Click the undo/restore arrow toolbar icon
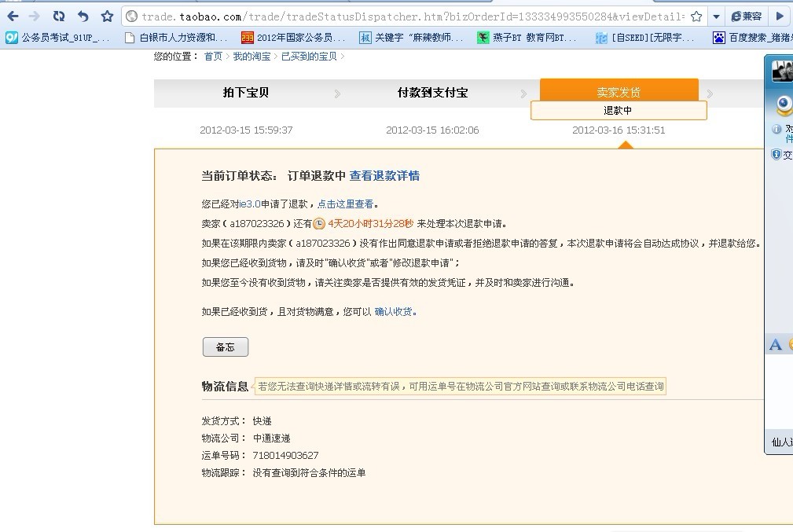793x532 pixels. pyautogui.click(x=83, y=17)
